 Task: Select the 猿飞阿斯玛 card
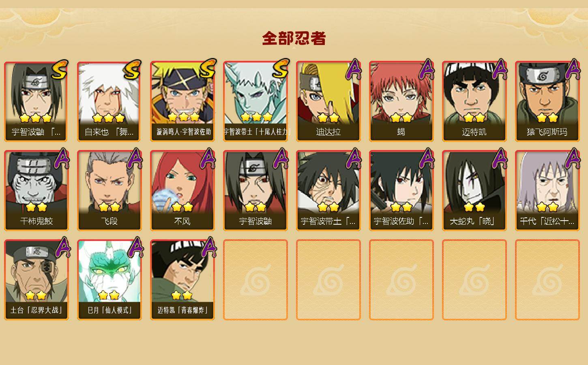[x=547, y=101]
